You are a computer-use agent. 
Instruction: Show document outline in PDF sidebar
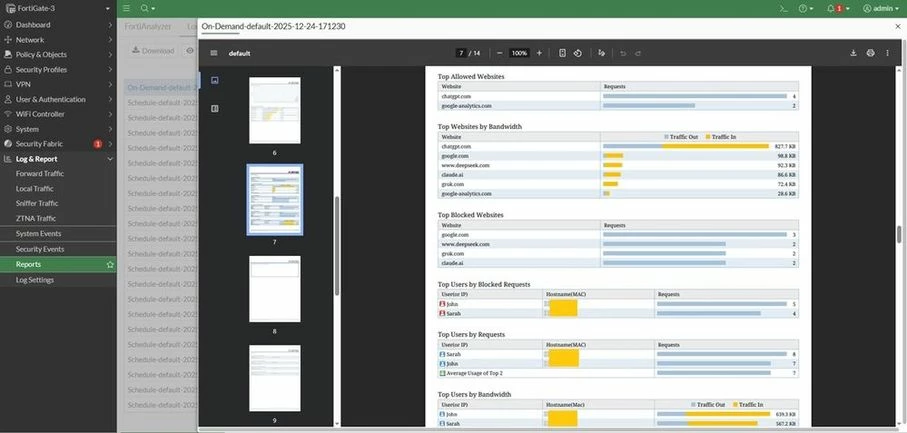215,109
